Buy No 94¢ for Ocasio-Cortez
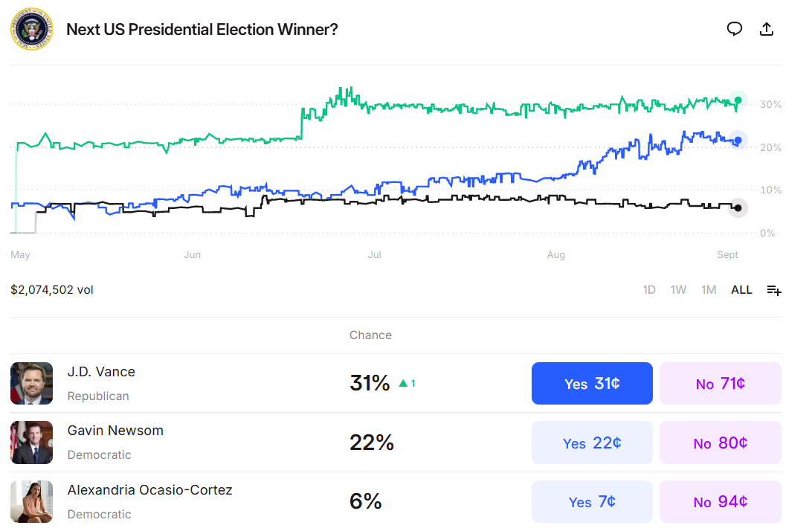812x531 pixels. [720, 501]
